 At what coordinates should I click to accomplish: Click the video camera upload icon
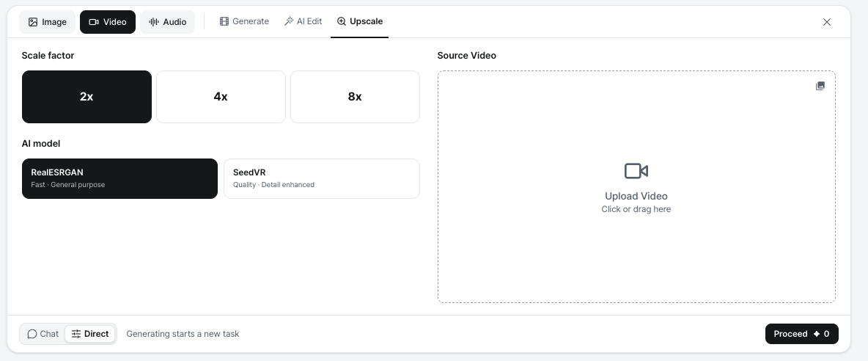point(636,171)
